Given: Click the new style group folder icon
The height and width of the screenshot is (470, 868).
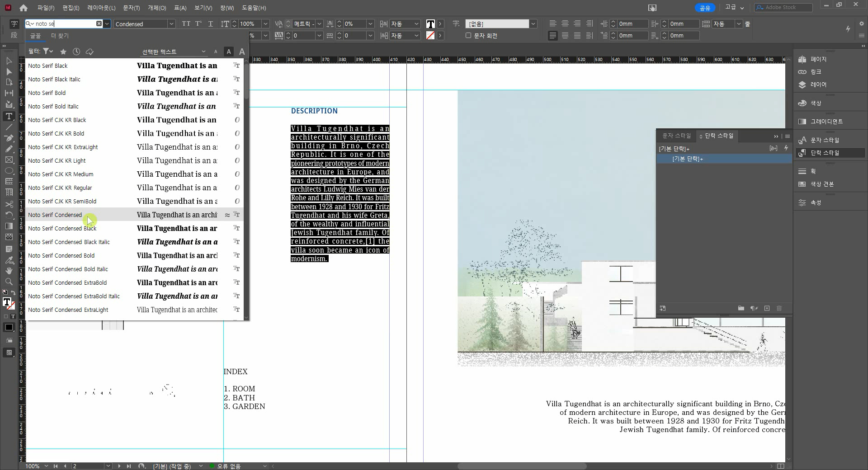Looking at the screenshot, I should tap(741, 308).
